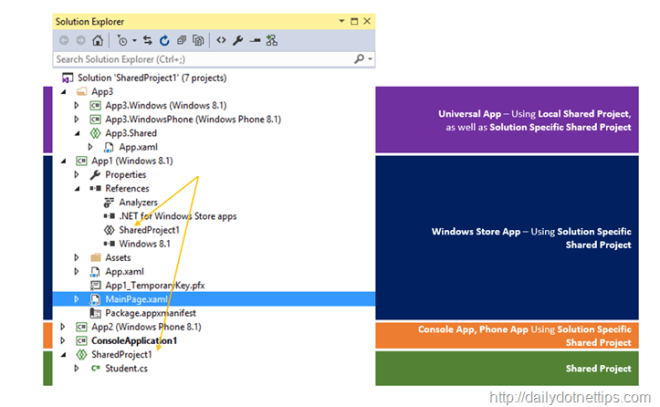This screenshot has height=407, width=660.
Task: Expand the App2 Windows Phone project
Action: pos(63,327)
